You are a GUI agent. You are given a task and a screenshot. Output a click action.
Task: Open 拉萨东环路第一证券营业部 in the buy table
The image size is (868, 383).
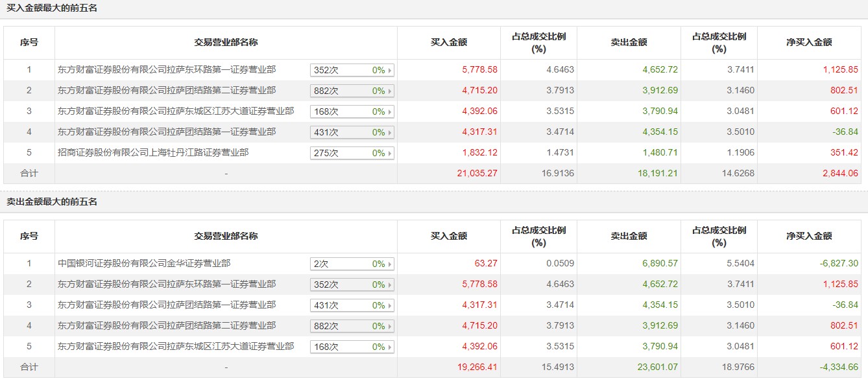pos(167,70)
